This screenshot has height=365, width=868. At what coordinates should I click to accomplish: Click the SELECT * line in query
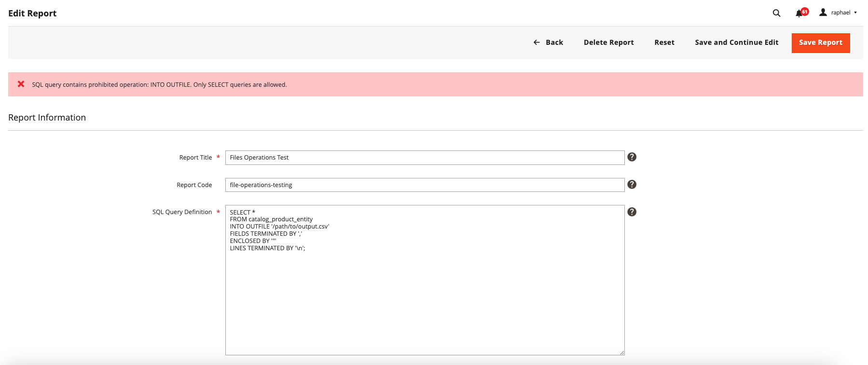[x=242, y=213]
